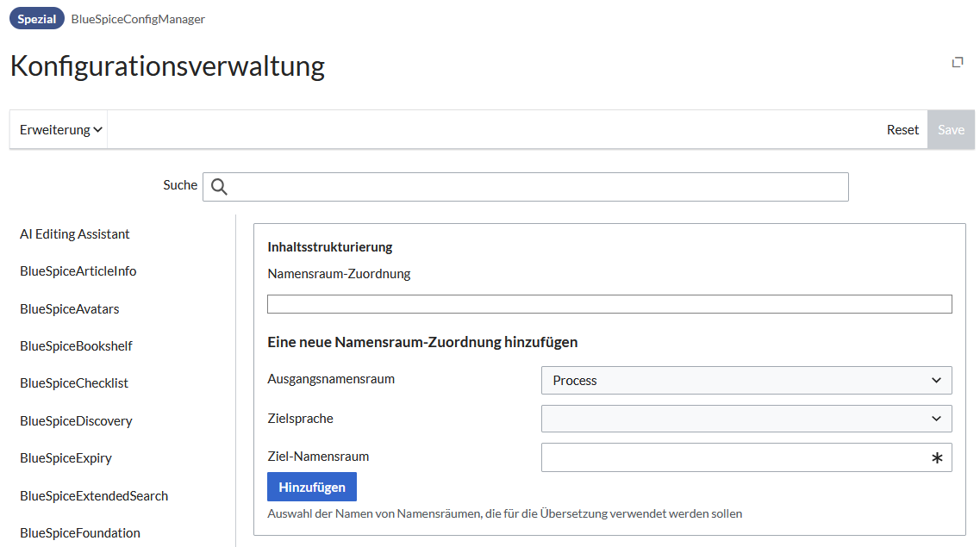This screenshot has height=547, width=980.
Task: Open BlueSpiceExpiry settings
Action: [66, 457]
